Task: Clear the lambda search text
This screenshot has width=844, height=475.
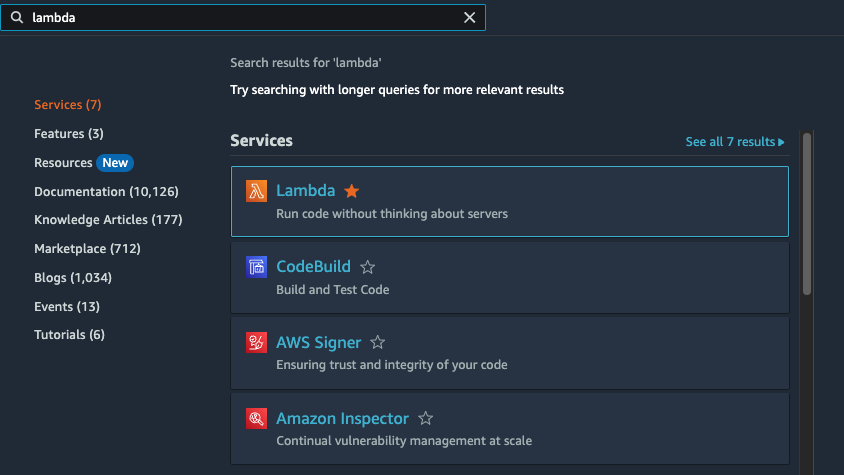Action: click(x=469, y=18)
